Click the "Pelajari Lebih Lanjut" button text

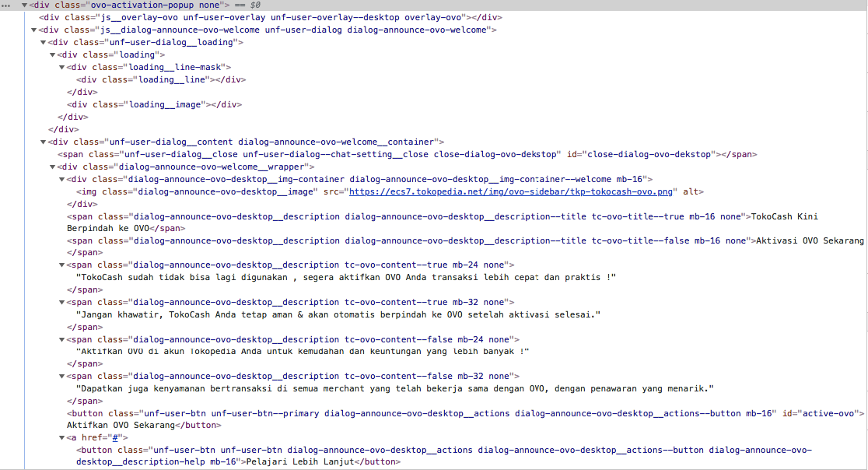click(x=299, y=461)
